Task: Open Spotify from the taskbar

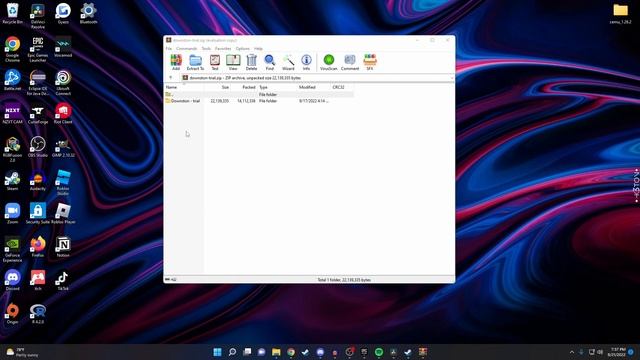Action: coord(379,352)
